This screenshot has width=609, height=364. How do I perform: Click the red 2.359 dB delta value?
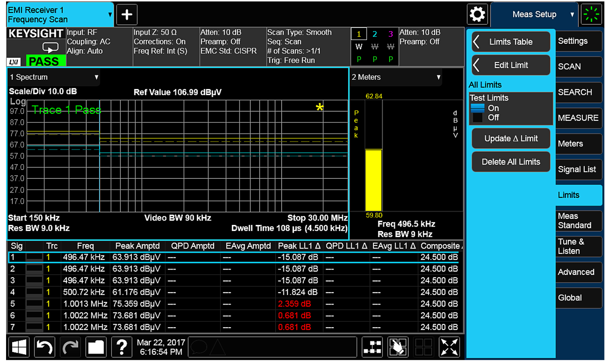[x=294, y=304]
